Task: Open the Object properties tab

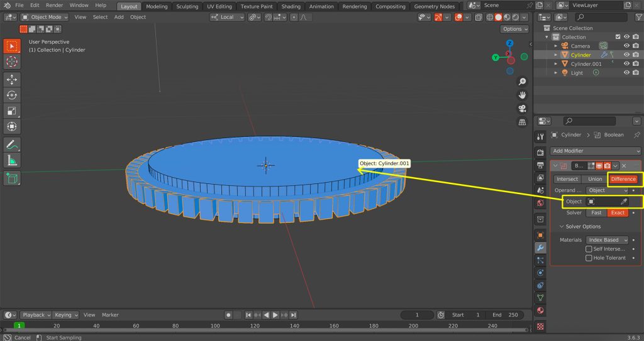Action: click(x=540, y=235)
